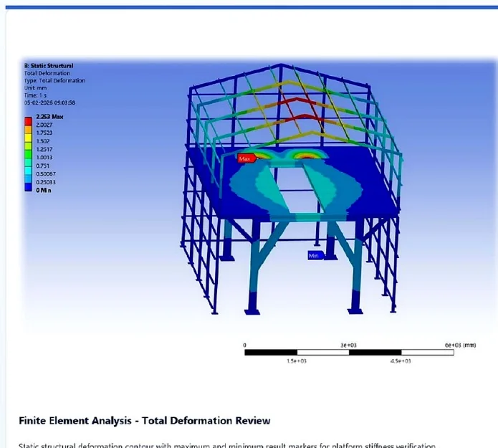Click the legend value 0.751
The height and width of the screenshot is (448, 498).
[42, 166]
